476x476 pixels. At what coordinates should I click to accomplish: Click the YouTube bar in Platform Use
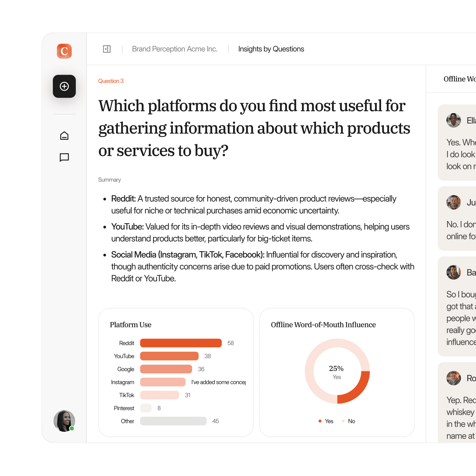pos(169,356)
